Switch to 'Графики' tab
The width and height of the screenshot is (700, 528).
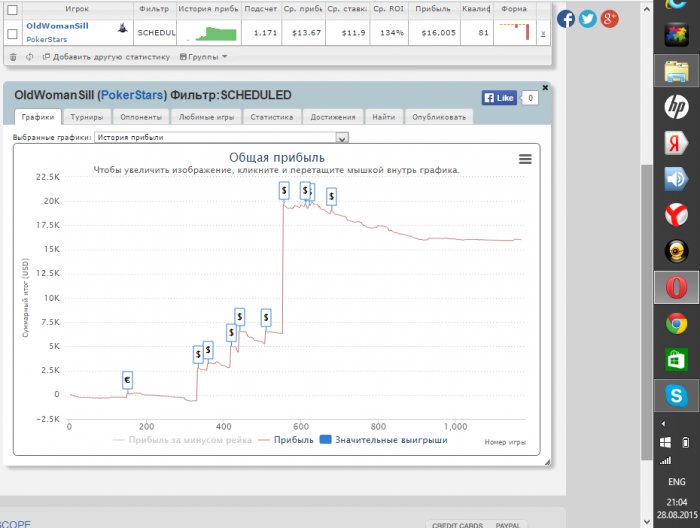coord(38,117)
